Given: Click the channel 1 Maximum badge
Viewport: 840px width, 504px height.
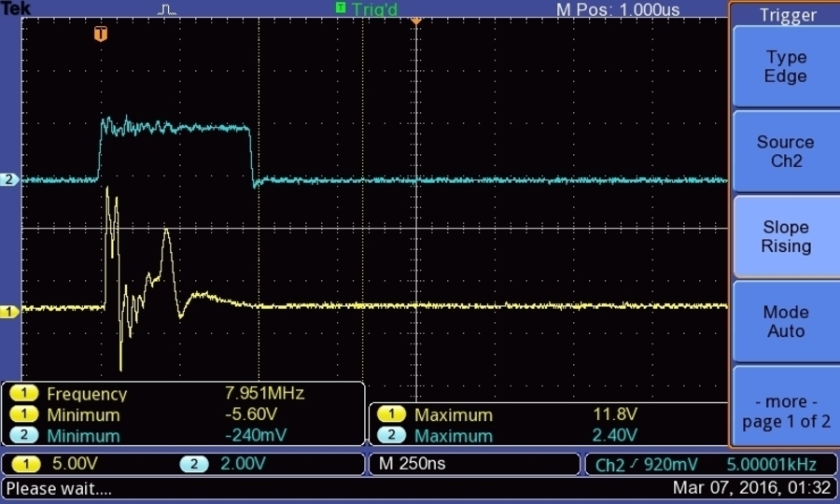Looking at the screenshot, I should pyautogui.click(x=392, y=414).
